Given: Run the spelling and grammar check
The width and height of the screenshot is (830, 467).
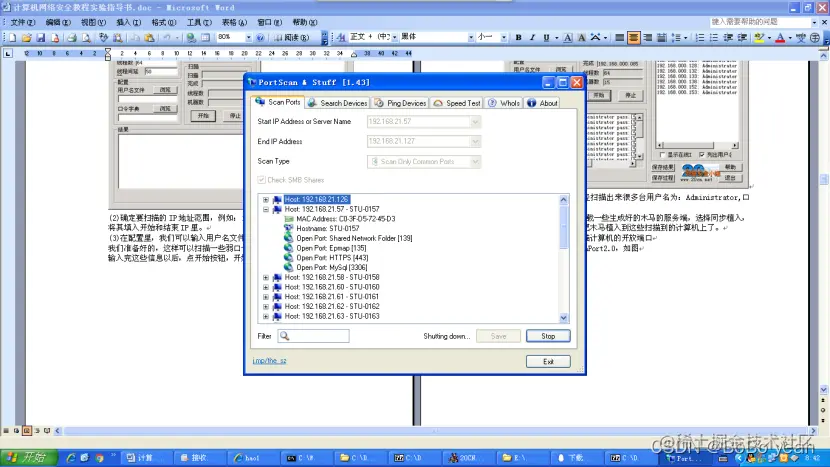Looking at the screenshot, I should 103,38.
